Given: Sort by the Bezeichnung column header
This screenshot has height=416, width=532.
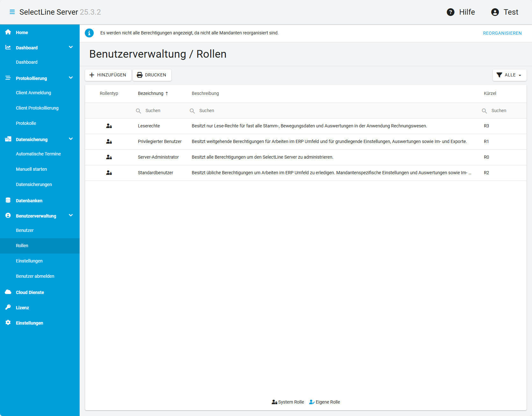Looking at the screenshot, I should pos(151,93).
